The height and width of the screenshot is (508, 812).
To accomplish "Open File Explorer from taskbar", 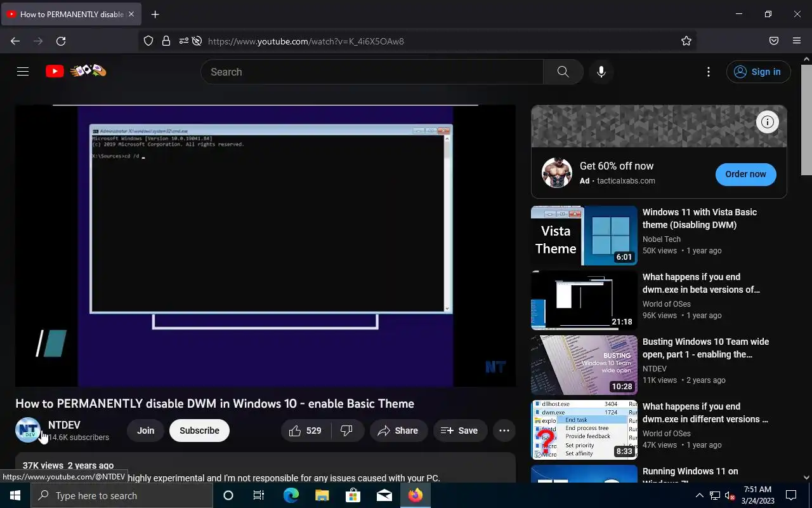I will 322,495.
